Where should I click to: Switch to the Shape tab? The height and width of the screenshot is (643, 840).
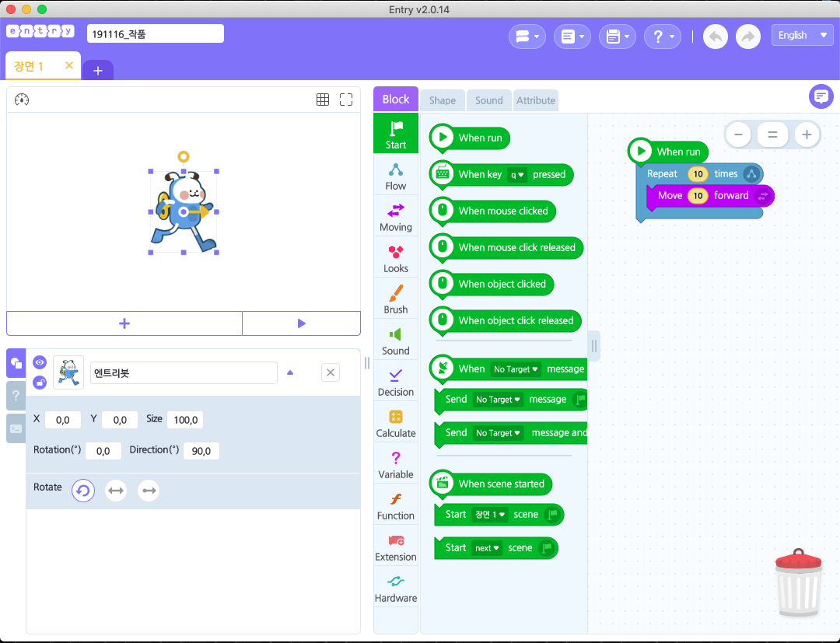tap(442, 100)
